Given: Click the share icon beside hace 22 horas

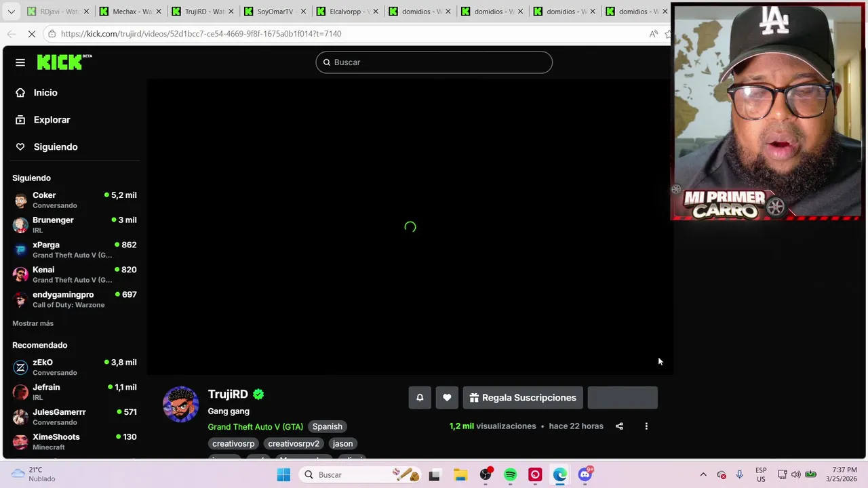Looking at the screenshot, I should tap(619, 426).
